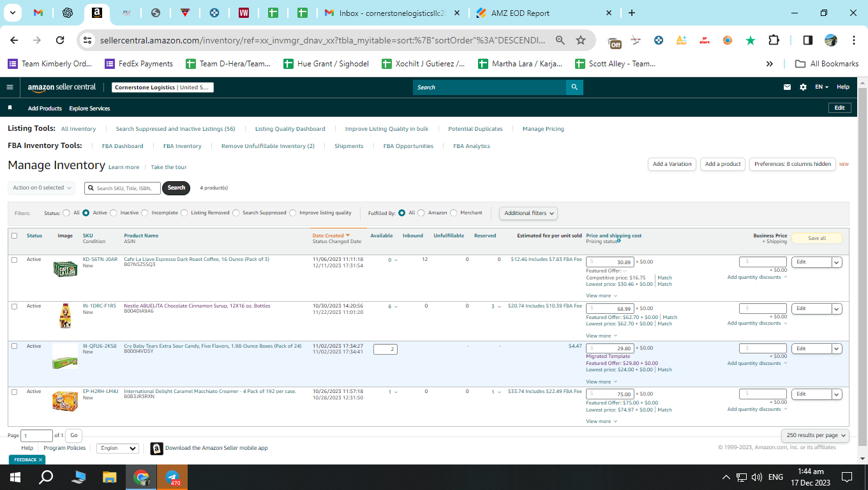
Task: Open the Windows Start menu
Action: tap(15, 477)
